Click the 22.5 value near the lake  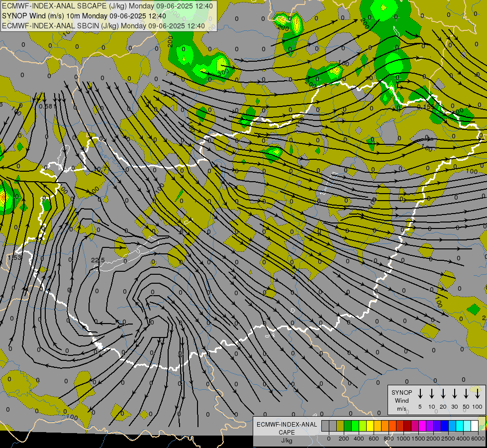point(98,260)
